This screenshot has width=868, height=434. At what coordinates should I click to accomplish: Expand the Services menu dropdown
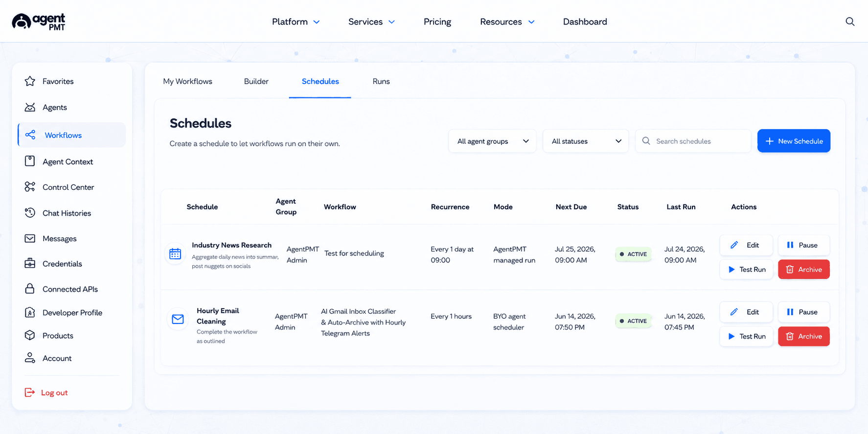point(371,22)
